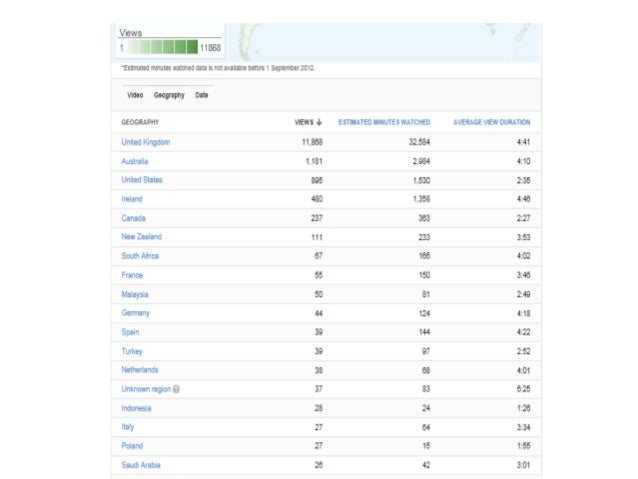Open Poland geography link

click(x=132, y=446)
